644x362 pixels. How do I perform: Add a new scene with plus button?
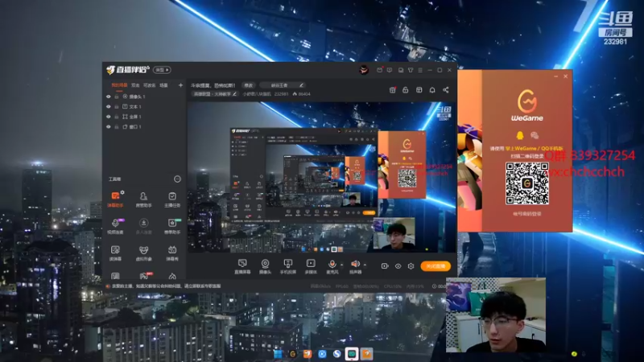tap(180, 85)
